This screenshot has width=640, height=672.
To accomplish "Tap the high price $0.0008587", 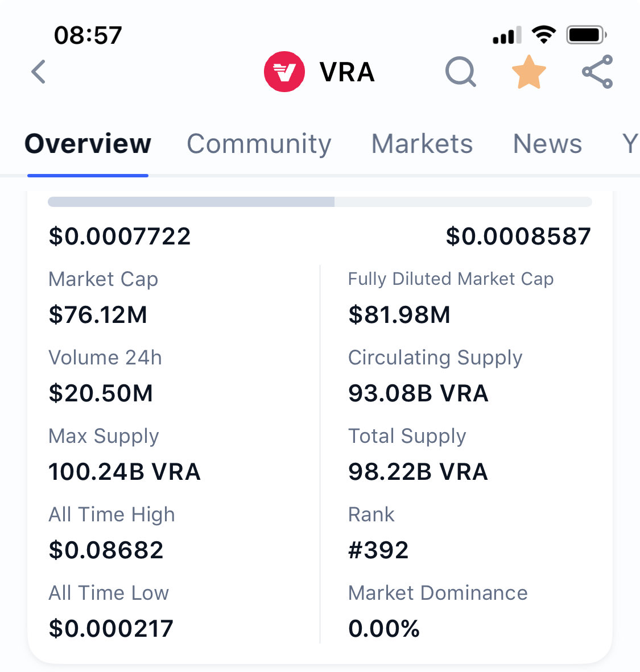I will (519, 236).
